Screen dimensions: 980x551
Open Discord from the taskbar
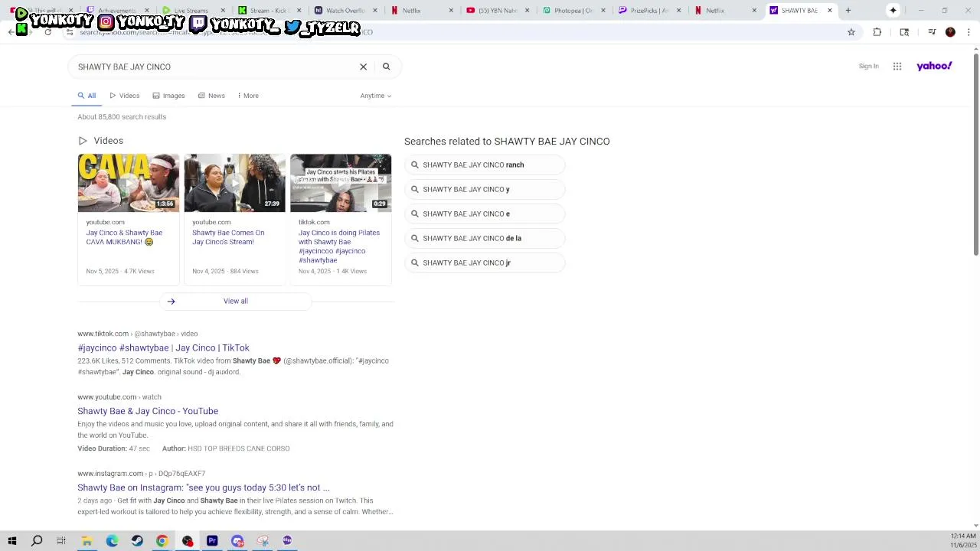(237, 541)
